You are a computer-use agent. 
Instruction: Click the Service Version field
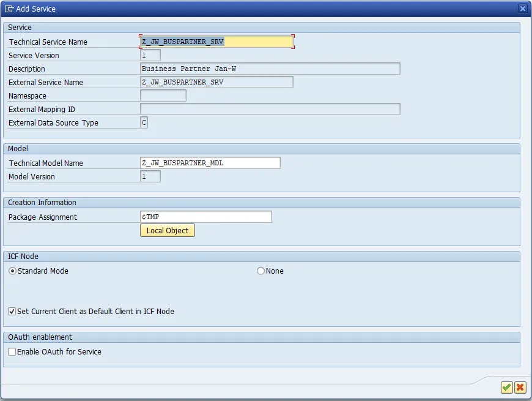pos(150,55)
